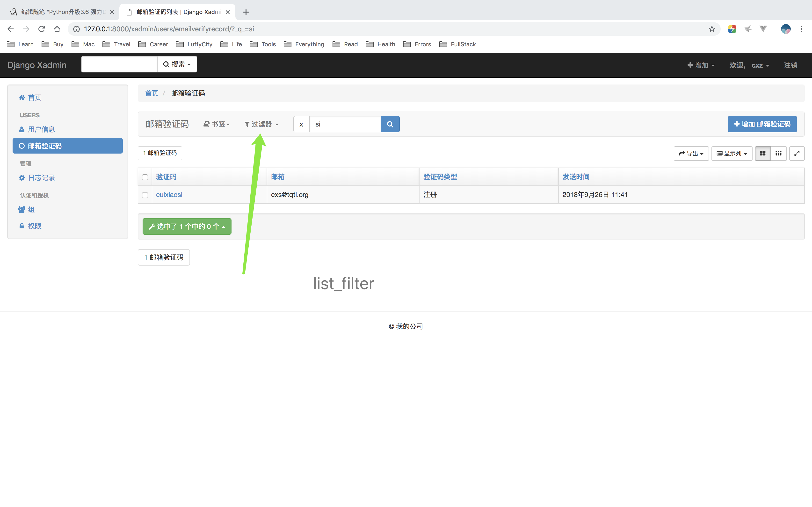Sort by the 发送时间 column header
812x507 pixels.
click(x=576, y=177)
